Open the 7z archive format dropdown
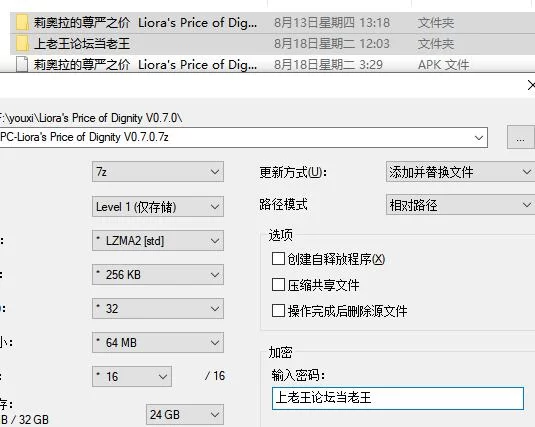Image resolution: width=535 pixels, height=427 pixels. click(158, 171)
